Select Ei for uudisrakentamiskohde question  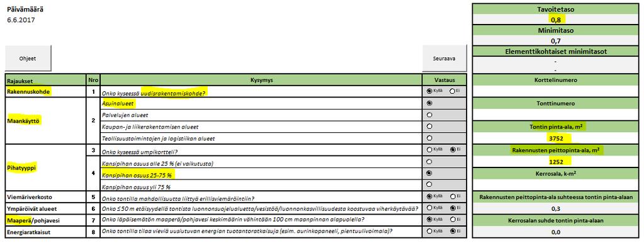click(452, 91)
